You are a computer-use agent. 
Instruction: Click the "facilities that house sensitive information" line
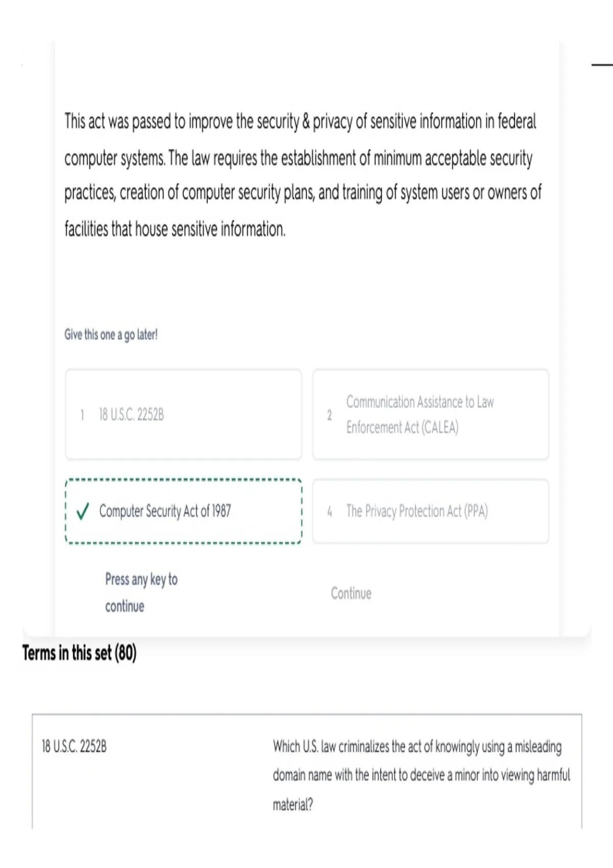[175, 229]
